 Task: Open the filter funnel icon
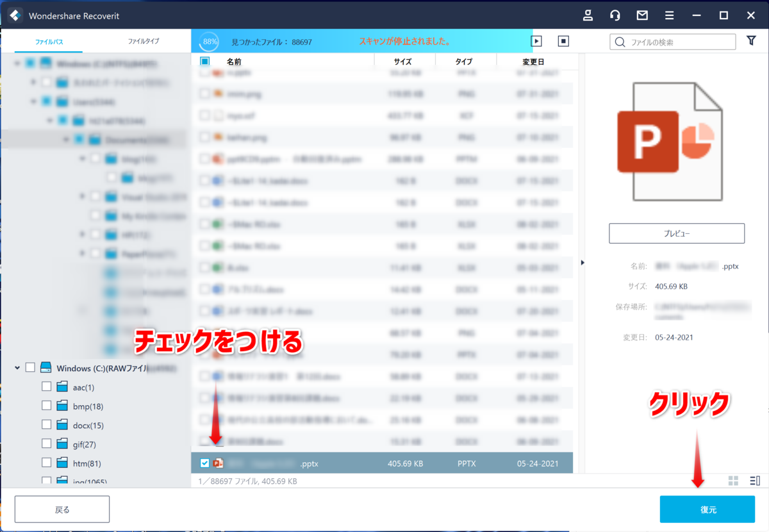pos(751,41)
